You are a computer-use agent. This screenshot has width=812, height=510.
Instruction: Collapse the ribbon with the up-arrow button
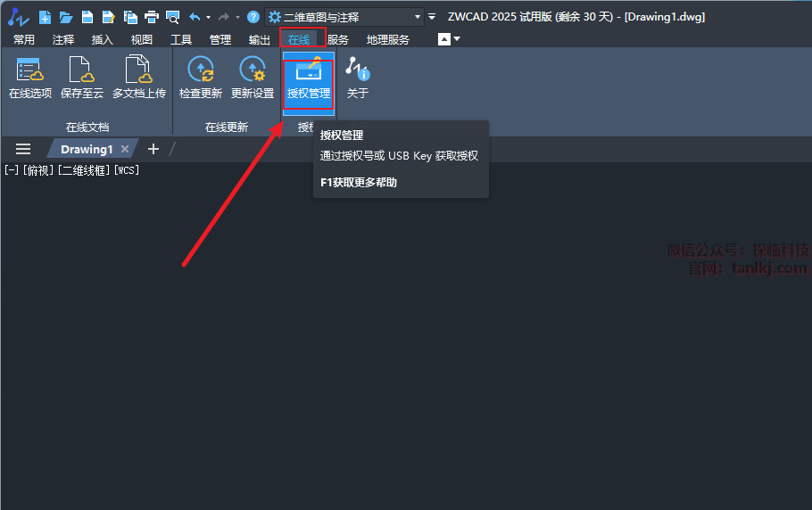coord(444,39)
